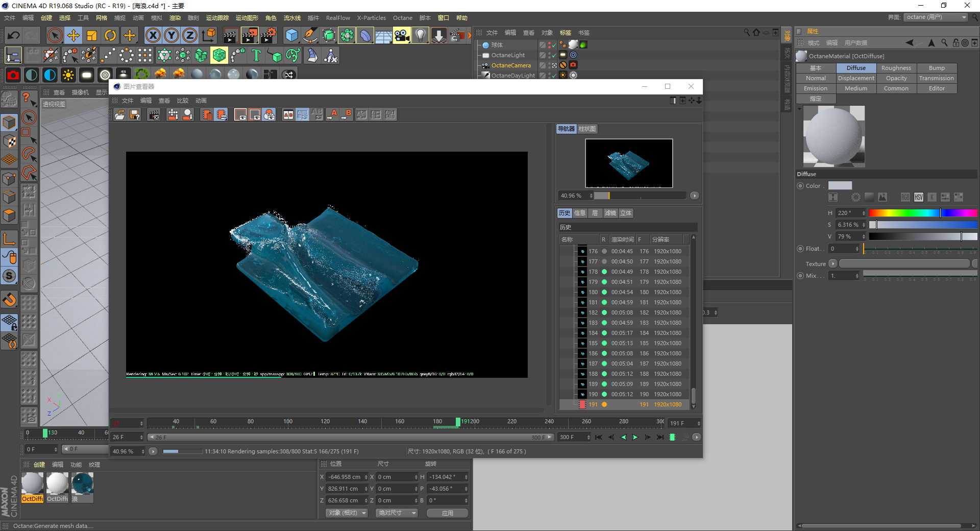Click the green play forward button
Screen dimensions: 980x531
coord(635,437)
